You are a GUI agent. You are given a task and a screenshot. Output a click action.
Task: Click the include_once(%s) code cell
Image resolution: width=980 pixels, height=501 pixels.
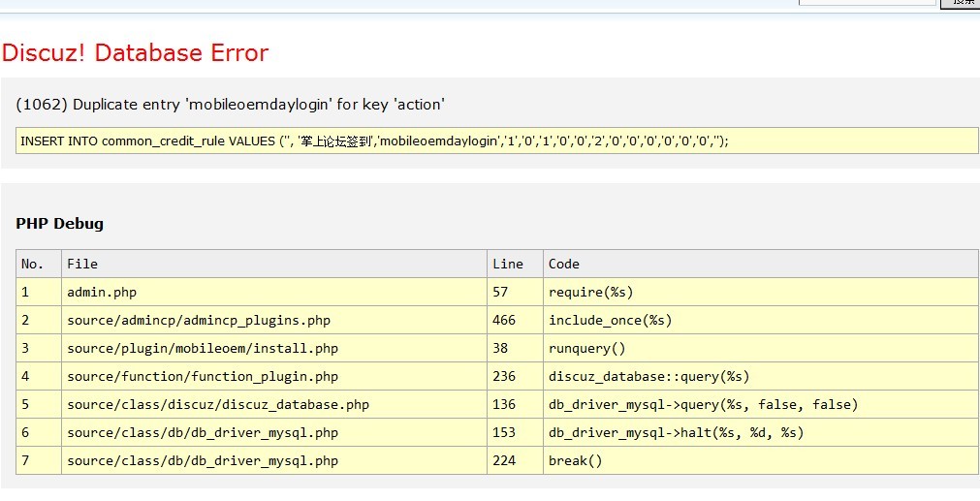click(761, 320)
